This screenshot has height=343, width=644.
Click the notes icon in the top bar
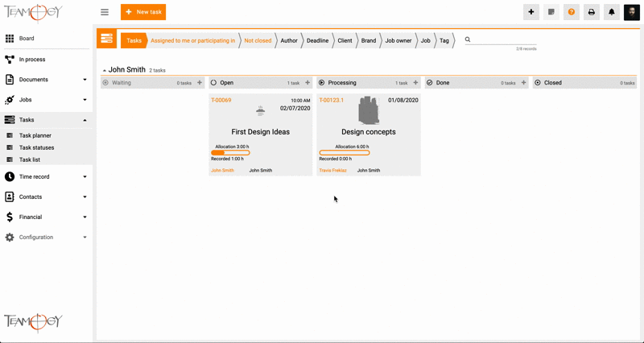[551, 12]
